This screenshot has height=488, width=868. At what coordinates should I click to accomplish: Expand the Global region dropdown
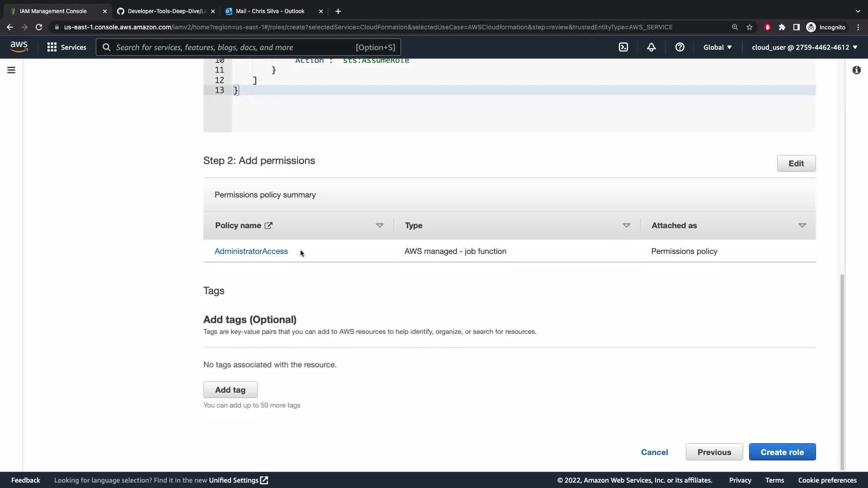click(x=717, y=47)
